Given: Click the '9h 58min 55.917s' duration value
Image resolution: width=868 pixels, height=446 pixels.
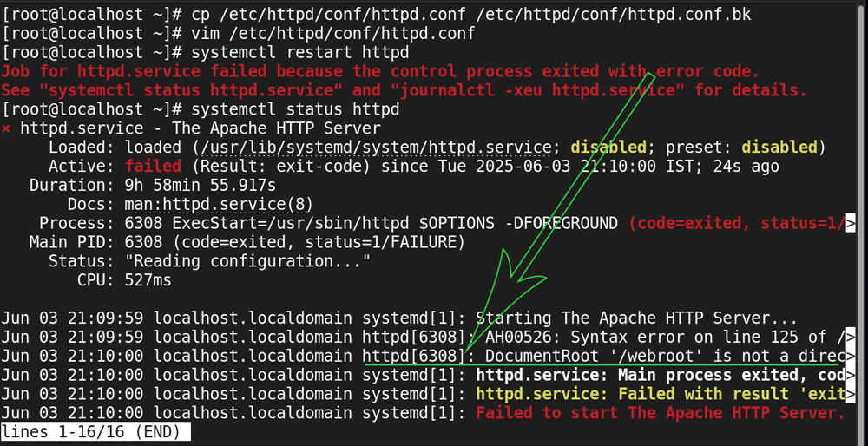Looking at the screenshot, I should coord(201,186).
